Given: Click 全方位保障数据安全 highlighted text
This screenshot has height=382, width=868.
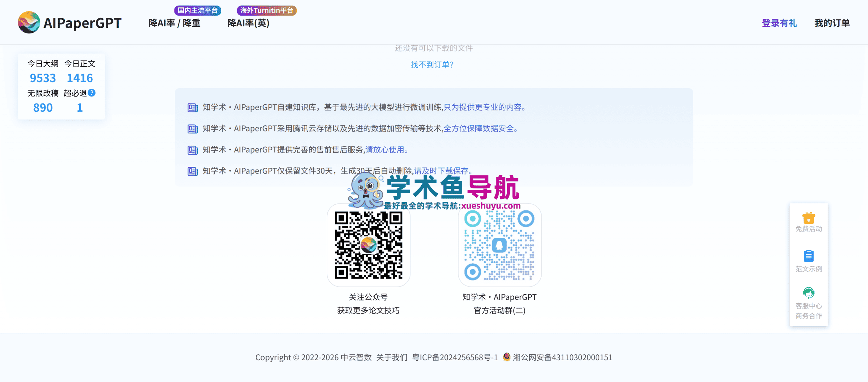Looking at the screenshot, I should point(480,128).
